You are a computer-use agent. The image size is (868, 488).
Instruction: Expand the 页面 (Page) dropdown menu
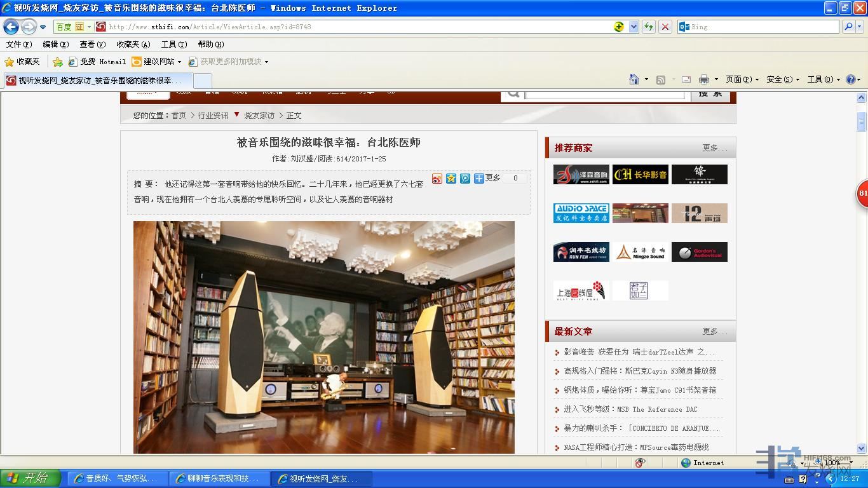tap(742, 79)
